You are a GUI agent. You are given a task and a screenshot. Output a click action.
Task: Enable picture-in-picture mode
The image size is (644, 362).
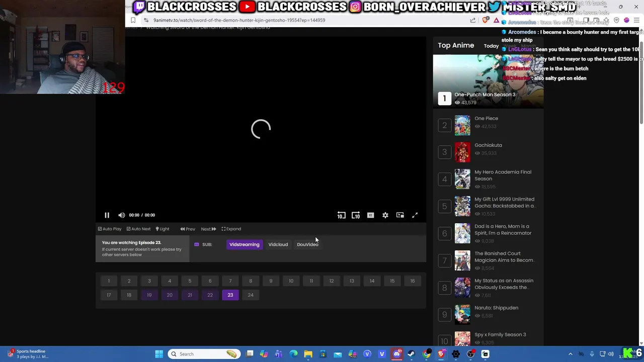400,215
